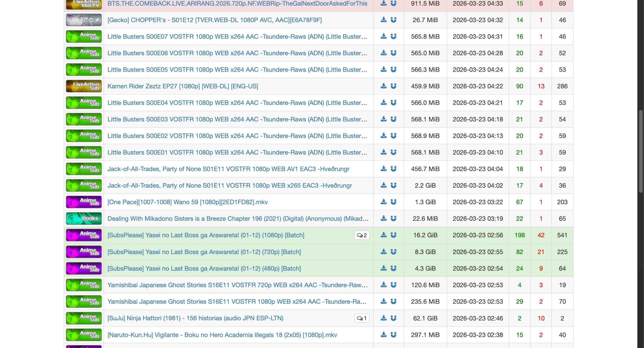Open magnet link for Little Busters S00E06

pyautogui.click(x=393, y=53)
